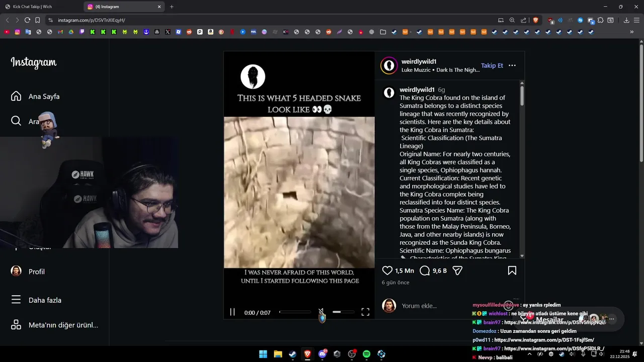The width and height of the screenshot is (644, 362).
Task: Seek on the video progress bar
Action: pyautogui.click(x=295, y=312)
